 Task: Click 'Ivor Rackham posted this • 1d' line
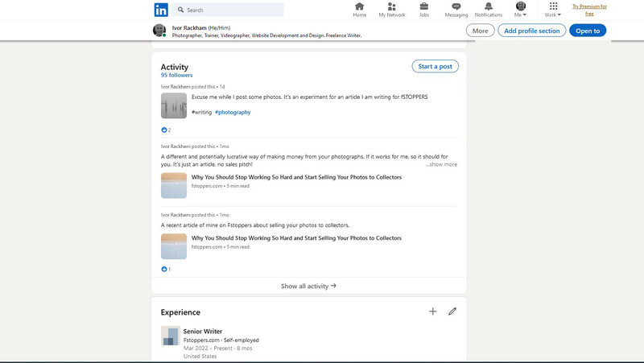192,87
